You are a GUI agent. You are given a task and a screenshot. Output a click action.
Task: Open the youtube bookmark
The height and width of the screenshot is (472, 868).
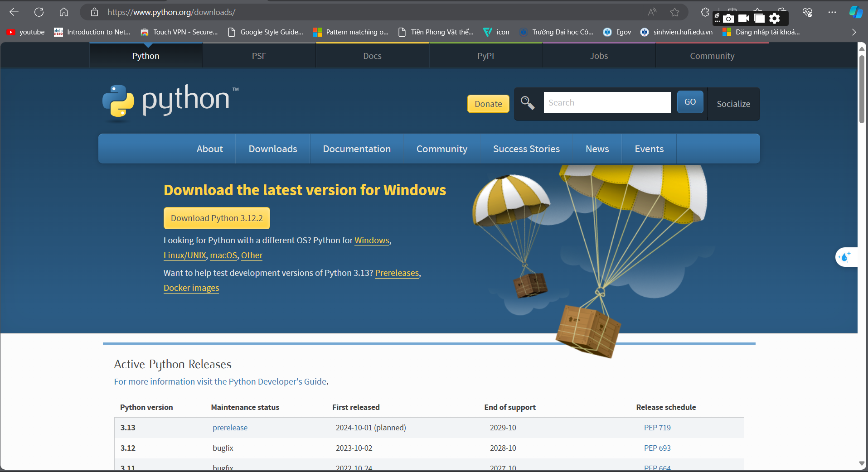pyautogui.click(x=26, y=32)
